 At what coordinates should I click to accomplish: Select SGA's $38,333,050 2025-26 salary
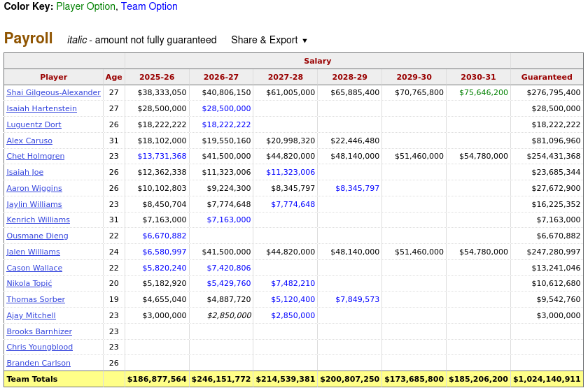click(162, 92)
